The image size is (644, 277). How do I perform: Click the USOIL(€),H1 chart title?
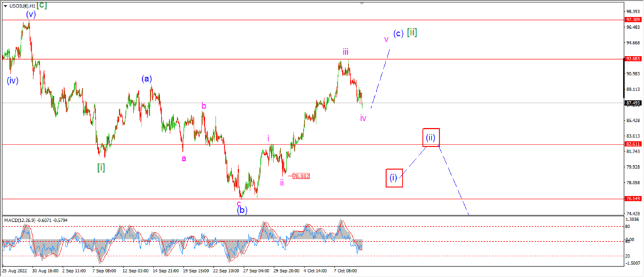click(21, 5)
